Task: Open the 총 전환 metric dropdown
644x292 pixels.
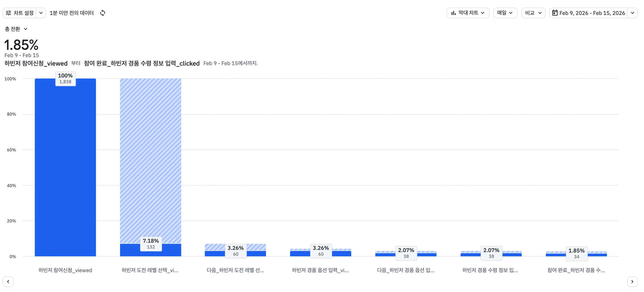Action: click(16, 29)
